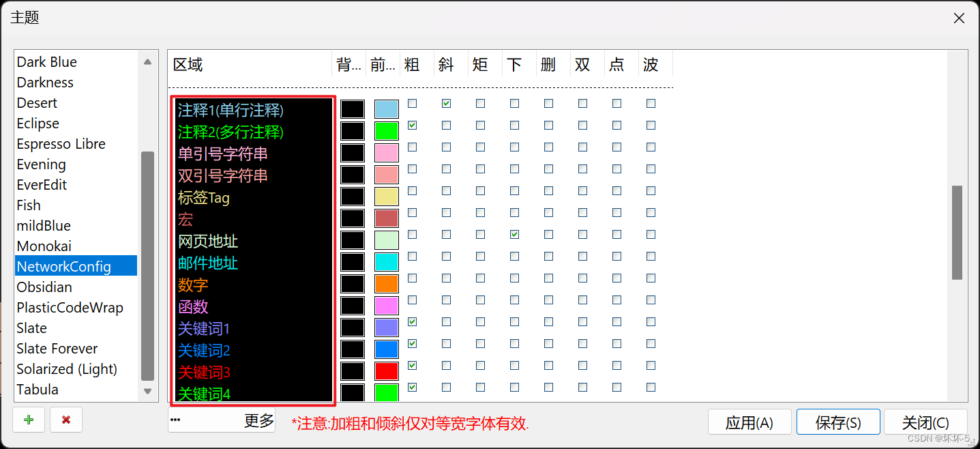
Task: Select the 关键词2 style row
Action: pos(252,351)
